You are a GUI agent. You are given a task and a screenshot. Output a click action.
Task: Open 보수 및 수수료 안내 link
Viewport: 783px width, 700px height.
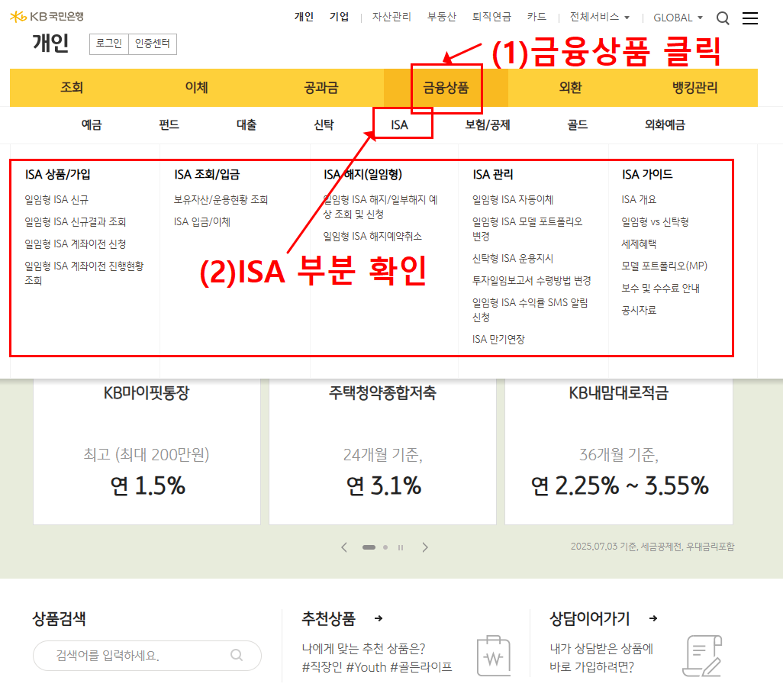point(660,289)
